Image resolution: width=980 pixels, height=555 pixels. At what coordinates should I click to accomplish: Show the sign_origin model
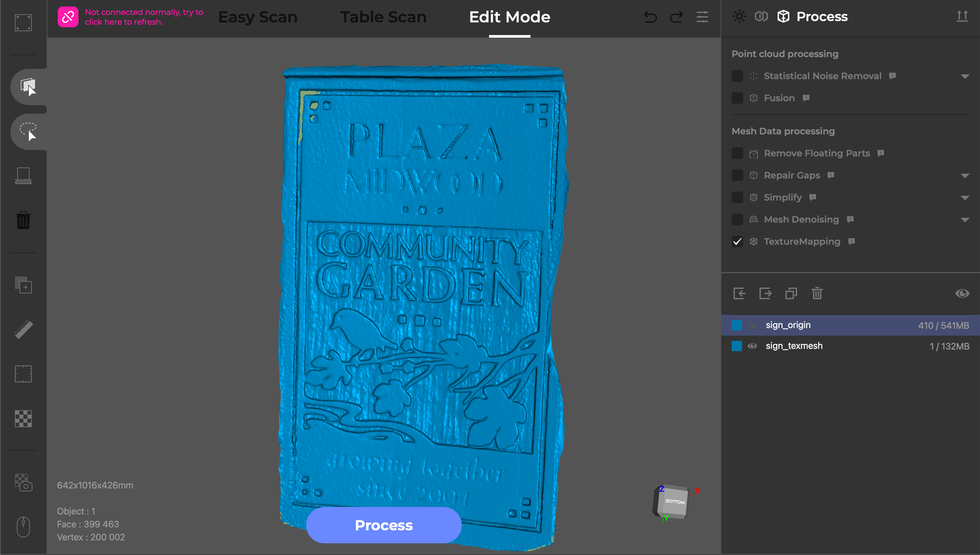pos(752,325)
